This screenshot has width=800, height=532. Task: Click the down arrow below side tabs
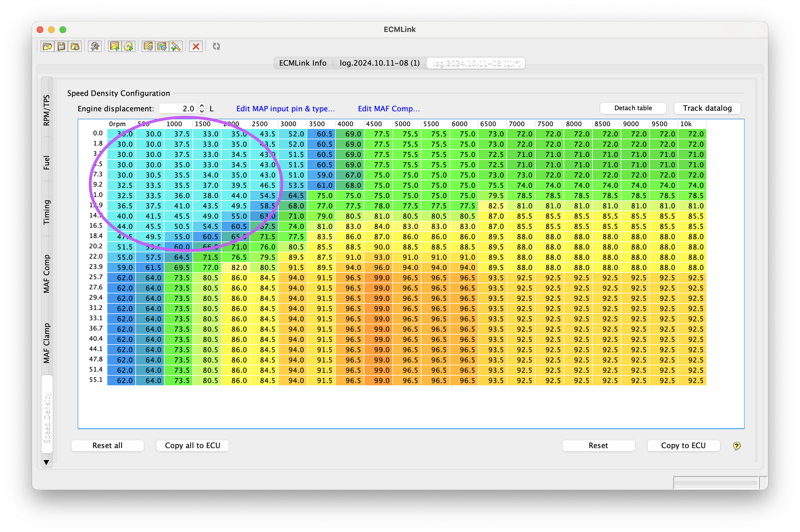click(46, 462)
